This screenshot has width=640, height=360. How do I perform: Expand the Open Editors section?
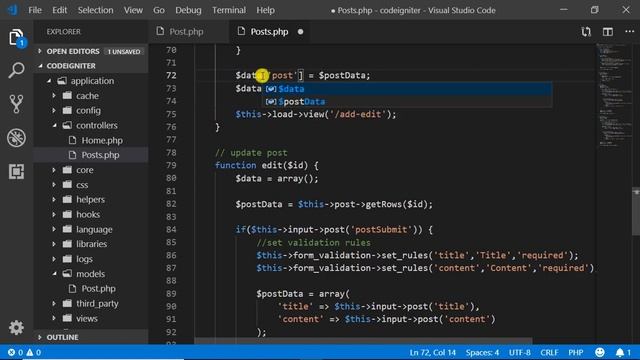click(91, 51)
